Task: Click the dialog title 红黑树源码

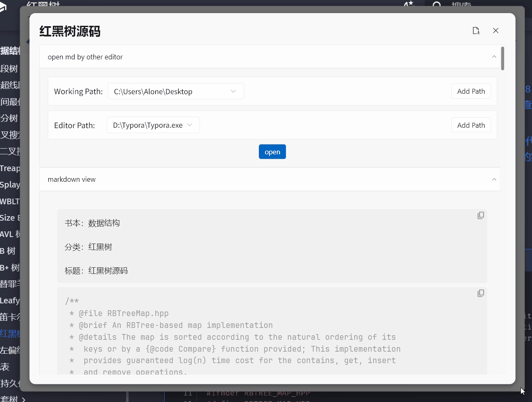Action: pos(70,31)
